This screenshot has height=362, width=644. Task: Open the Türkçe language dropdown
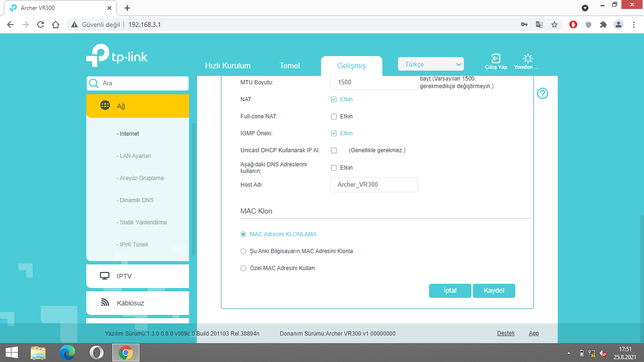point(431,64)
